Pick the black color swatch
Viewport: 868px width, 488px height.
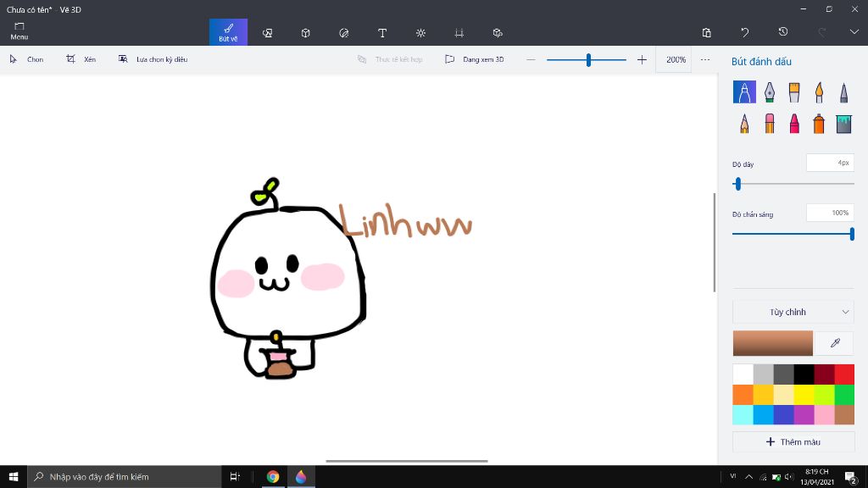(804, 374)
